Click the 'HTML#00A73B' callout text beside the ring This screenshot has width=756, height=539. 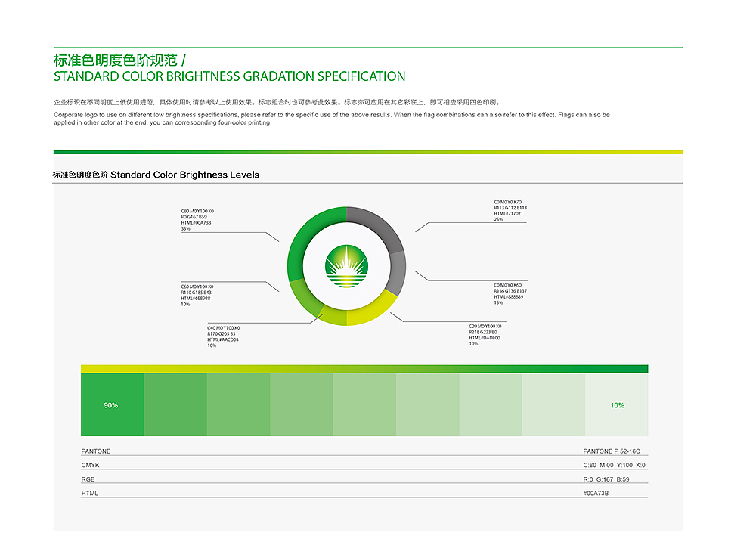coord(196,223)
